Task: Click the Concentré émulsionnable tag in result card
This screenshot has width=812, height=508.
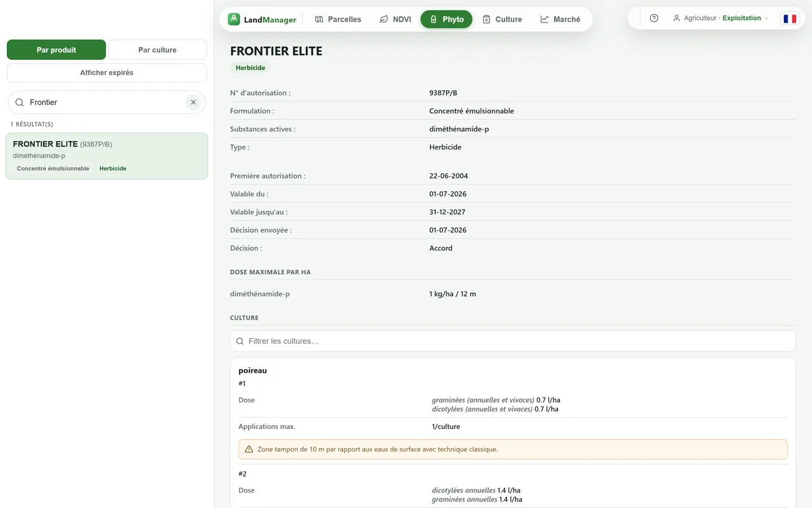Action: click(53, 168)
